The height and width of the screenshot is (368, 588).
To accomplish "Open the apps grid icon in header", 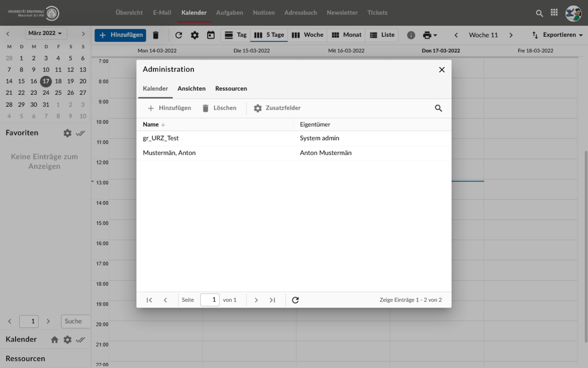I will point(554,13).
